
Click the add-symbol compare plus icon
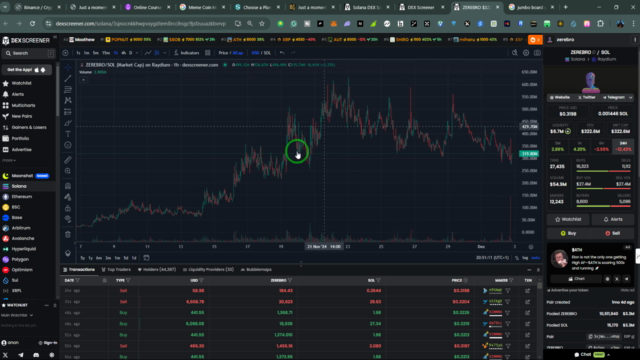coord(65,53)
